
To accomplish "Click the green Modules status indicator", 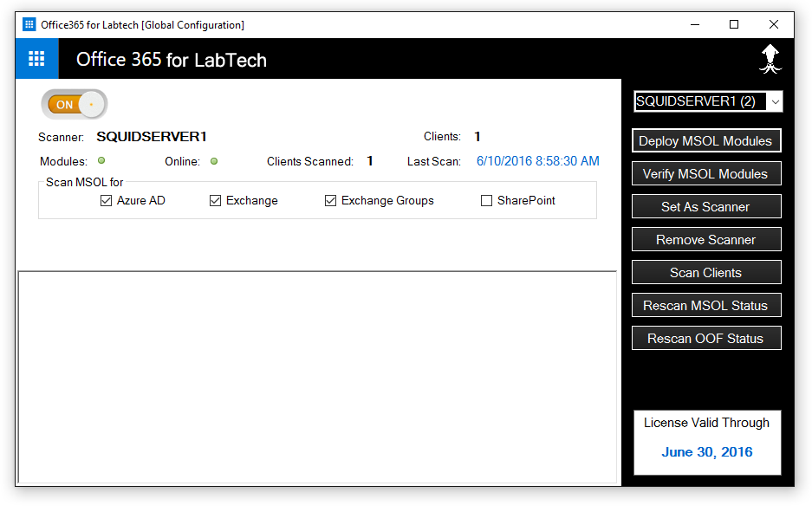I will coord(101,160).
